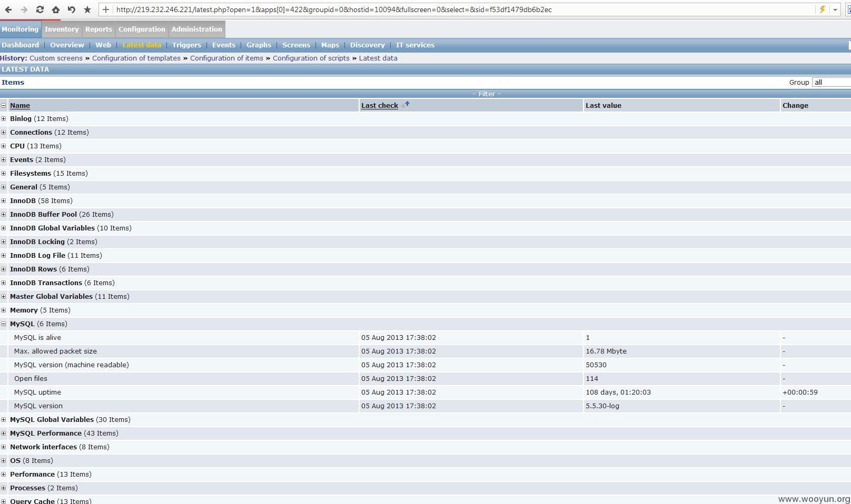Screen dimensions: 851x504
Task: Follow the Configuration of templates history link
Action: click(136, 58)
